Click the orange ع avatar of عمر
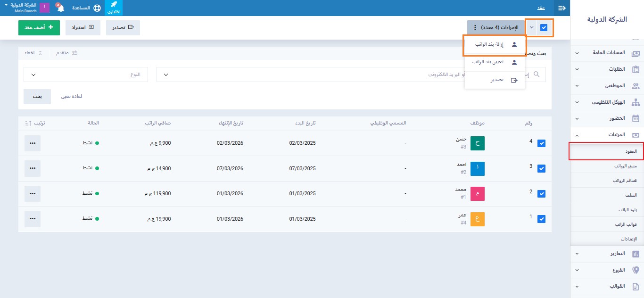The image size is (644, 298). 478,219
